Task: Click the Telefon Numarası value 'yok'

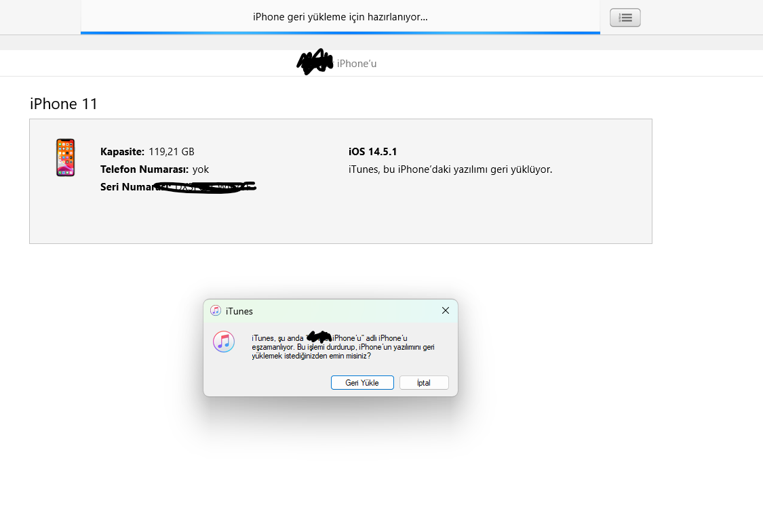Action: [x=201, y=169]
